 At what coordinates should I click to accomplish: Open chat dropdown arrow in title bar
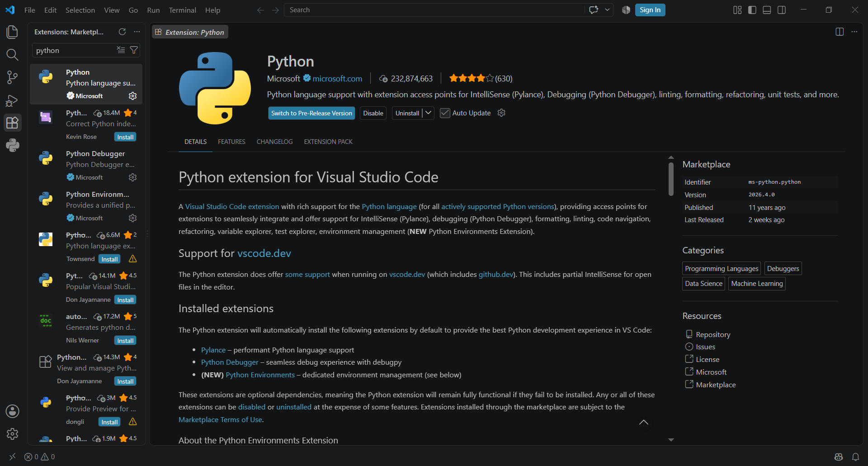click(607, 10)
